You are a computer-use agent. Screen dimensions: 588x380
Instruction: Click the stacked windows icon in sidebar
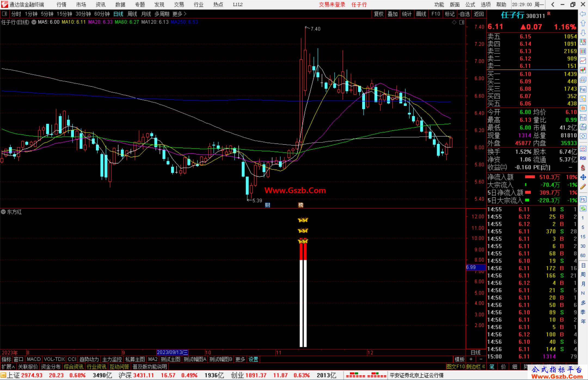tap(583, 80)
